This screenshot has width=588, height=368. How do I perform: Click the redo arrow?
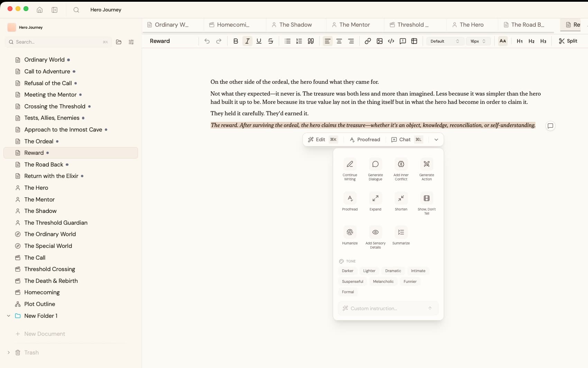pos(219,41)
